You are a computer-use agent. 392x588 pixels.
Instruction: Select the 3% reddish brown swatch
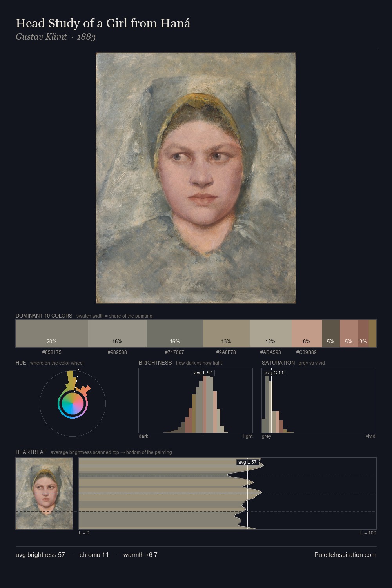363,334
